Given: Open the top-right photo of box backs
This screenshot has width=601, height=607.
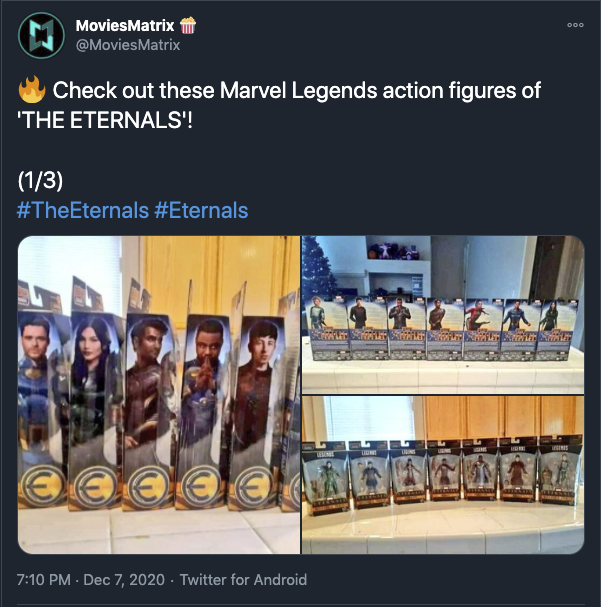Looking at the screenshot, I should [x=443, y=315].
